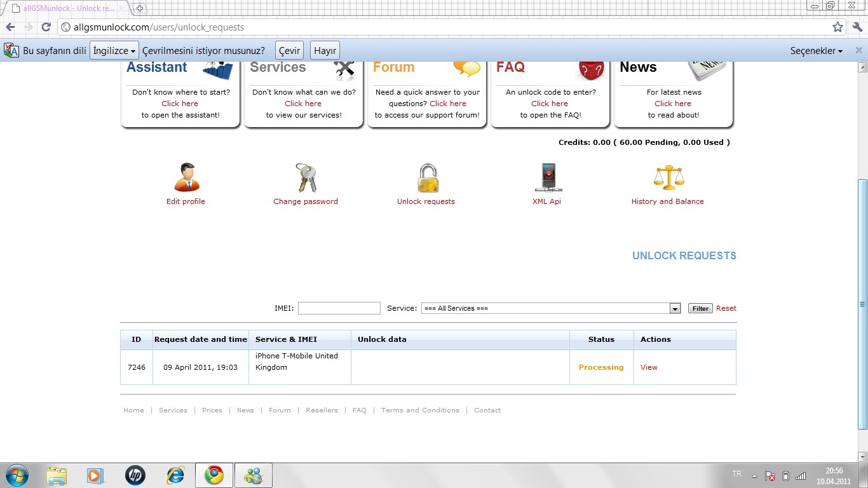Open the Edit profile person icon
The height and width of the screenshot is (488, 868).
186,177
